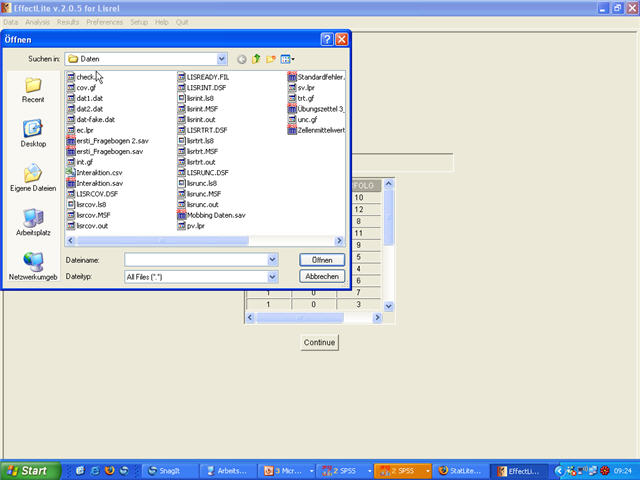Open Eigene Dateien folder shortcut
Screen dimensions: 640x480
tap(33, 177)
